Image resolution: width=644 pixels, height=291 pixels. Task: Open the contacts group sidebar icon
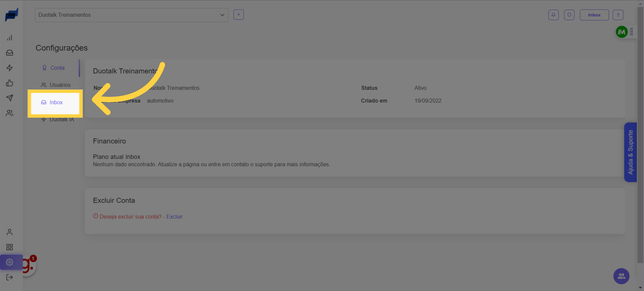click(10, 113)
